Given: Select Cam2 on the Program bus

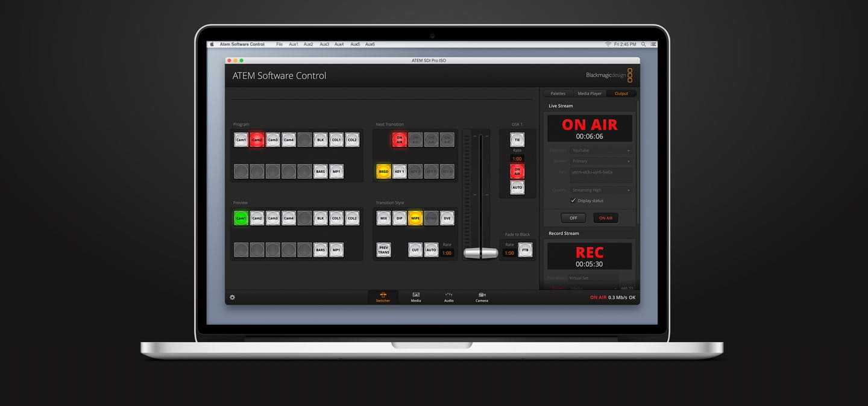Looking at the screenshot, I should pyautogui.click(x=257, y=140).
